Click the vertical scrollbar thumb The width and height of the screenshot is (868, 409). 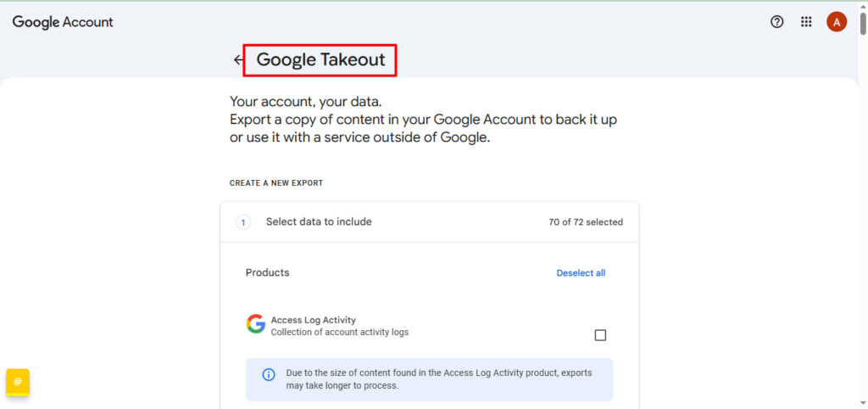coord(863,22)
